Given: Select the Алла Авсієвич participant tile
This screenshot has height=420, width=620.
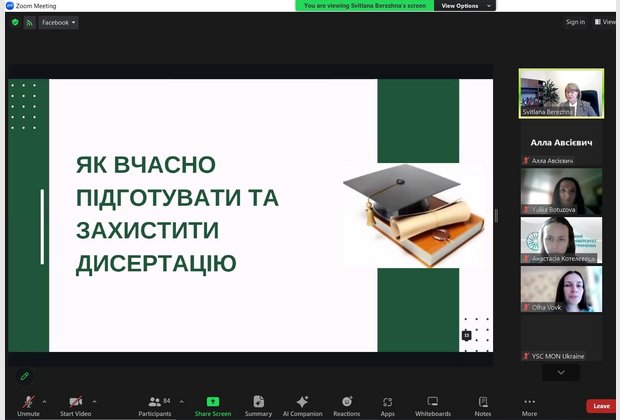Looking at the screenshot, I should click(561, 143).
